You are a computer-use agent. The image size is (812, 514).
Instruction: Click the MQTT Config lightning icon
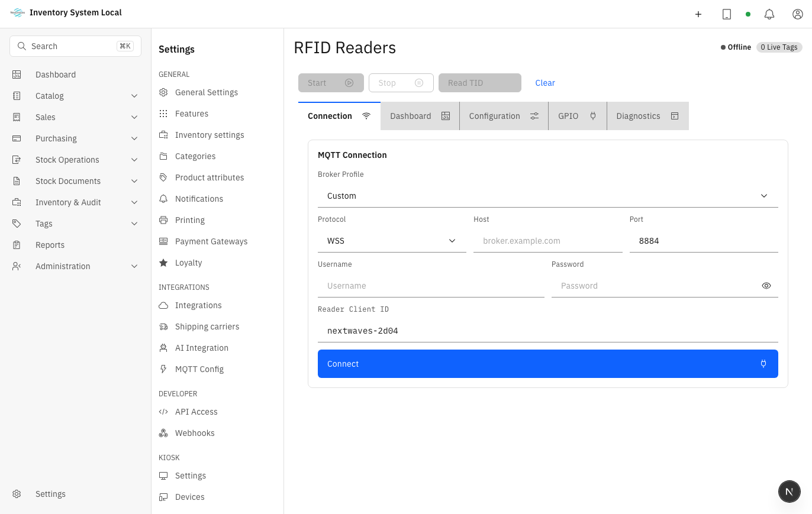[163, 369]
